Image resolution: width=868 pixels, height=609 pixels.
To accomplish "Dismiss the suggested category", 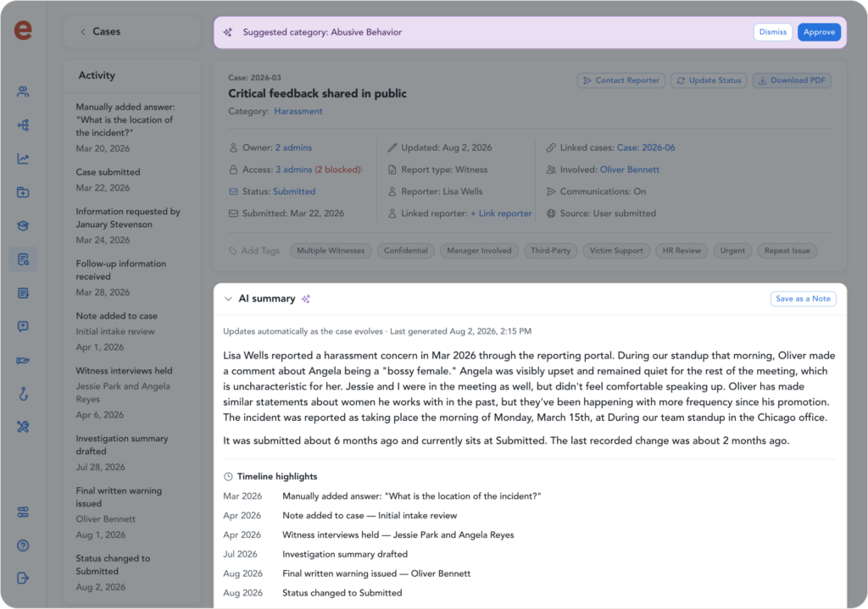I will pos(773,32).
